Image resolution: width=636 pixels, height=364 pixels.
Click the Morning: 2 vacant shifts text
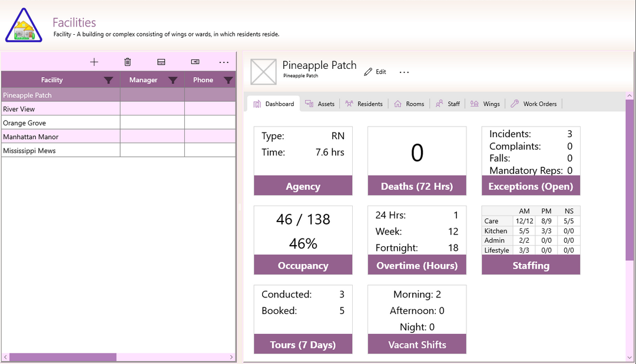(417, 294)
